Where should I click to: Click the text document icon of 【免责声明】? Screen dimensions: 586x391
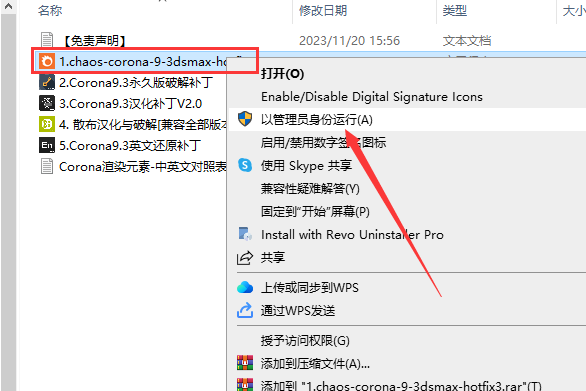pos(47,40)
